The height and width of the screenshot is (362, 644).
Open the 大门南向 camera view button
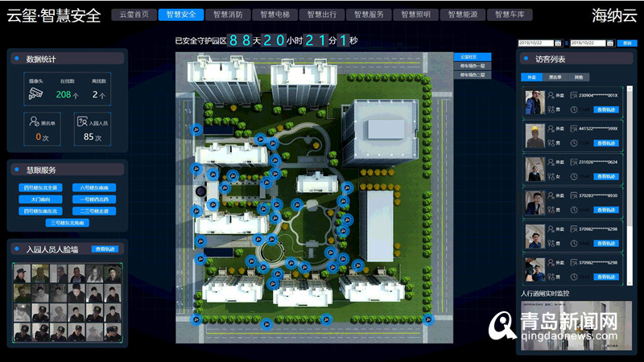pyautogui.click(x=39, y=199)
